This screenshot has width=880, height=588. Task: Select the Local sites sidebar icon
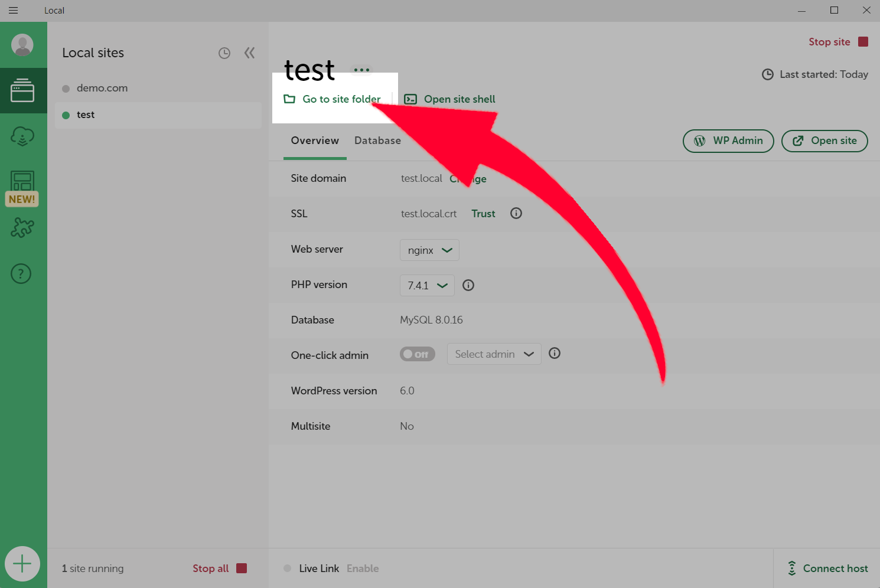pos(22,90)
